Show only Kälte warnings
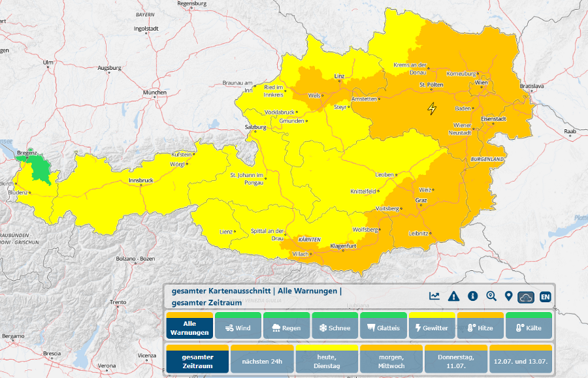This screenshot has height=378, width=588. (528, 327)
